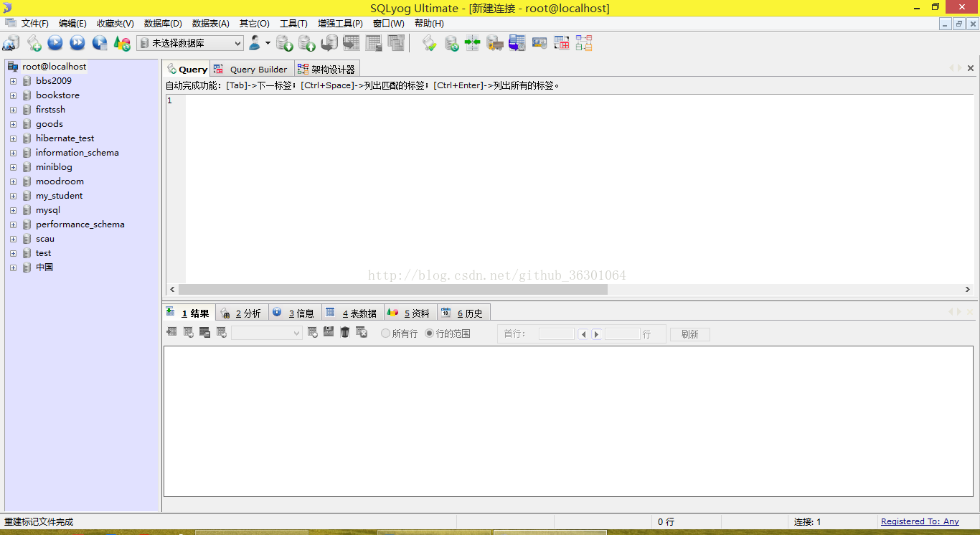The width and height of the screenshot is (980, 535).
Task: Click the 刷新 refresh button
Action: click(x=689, y=334)
